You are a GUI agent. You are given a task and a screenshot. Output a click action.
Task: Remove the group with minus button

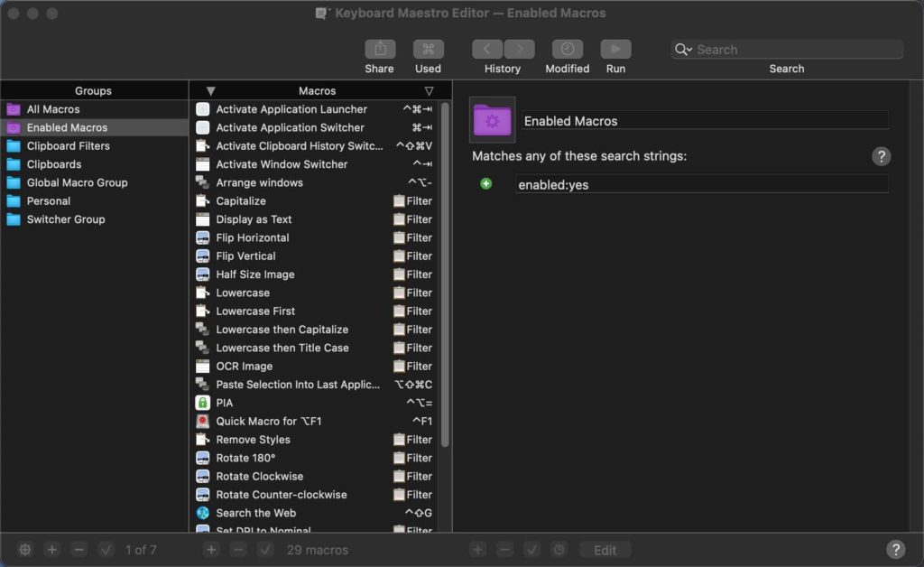pos(79,549)
